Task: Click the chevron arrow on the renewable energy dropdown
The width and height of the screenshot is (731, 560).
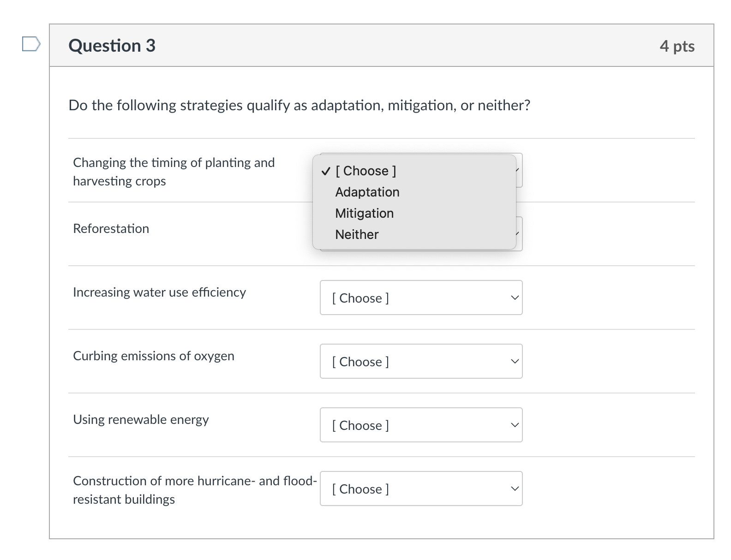Action: tap(515, 425)
